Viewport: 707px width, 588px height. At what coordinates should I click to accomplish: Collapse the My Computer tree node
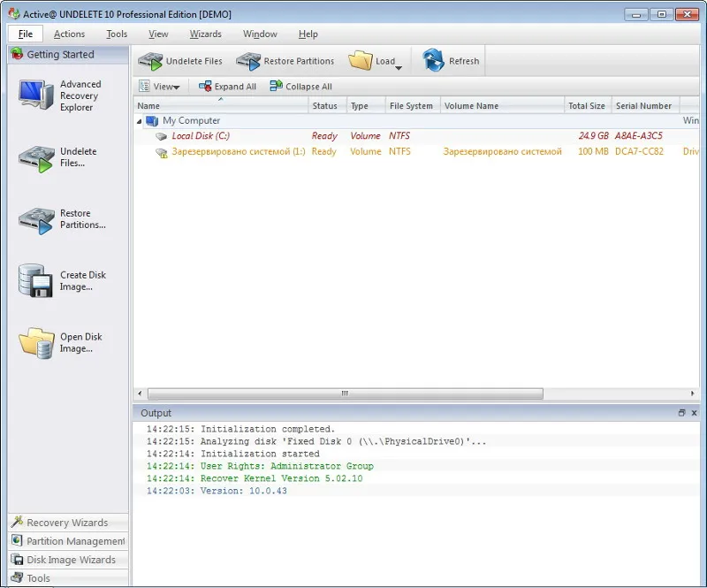click(x=140, y=121)
